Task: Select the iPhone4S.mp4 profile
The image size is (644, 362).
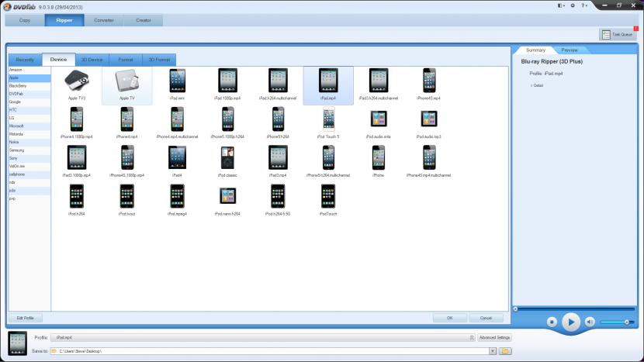Action: (429, 84)
